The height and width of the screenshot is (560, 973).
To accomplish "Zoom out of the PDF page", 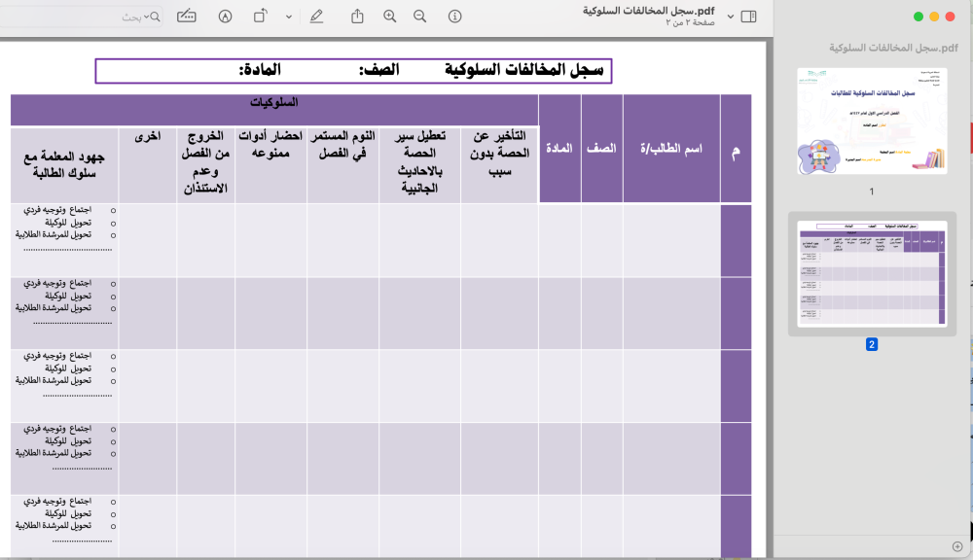I will click(420, 17).
